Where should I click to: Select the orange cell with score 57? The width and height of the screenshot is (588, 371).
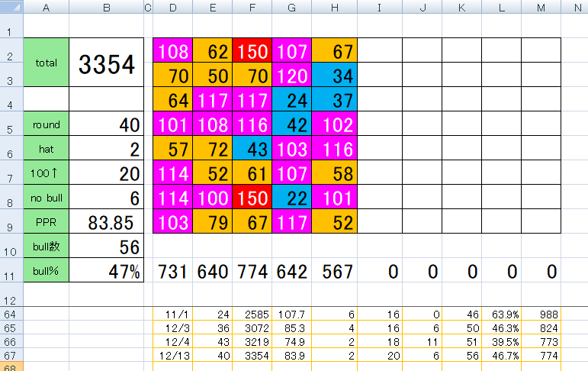tap(173, 148)
